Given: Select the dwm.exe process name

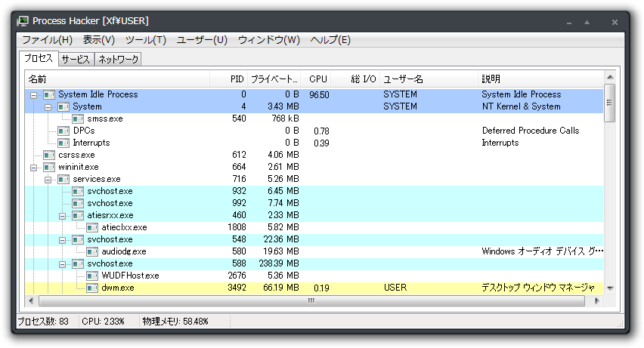Looking at the screenshot, I should point(117,288).
